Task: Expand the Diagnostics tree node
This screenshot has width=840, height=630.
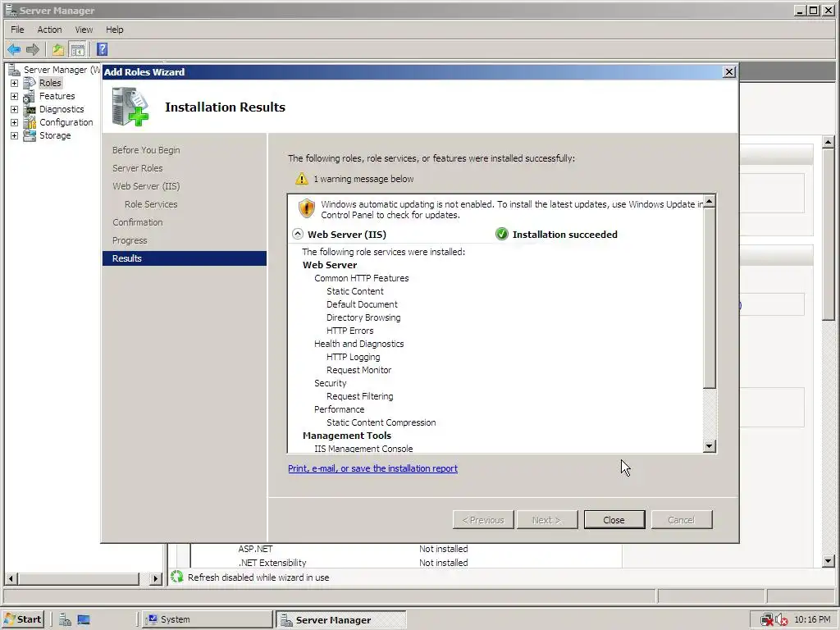Action: [x=15, y=109]
